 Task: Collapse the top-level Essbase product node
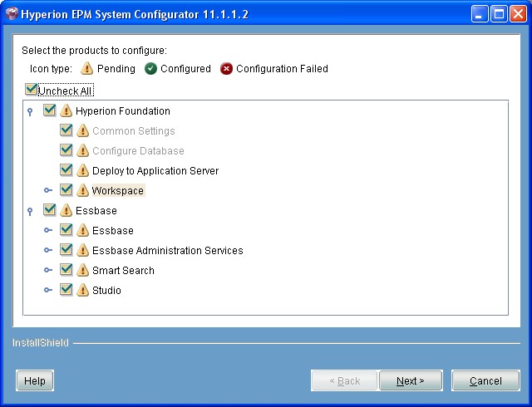tap(31, 212)
